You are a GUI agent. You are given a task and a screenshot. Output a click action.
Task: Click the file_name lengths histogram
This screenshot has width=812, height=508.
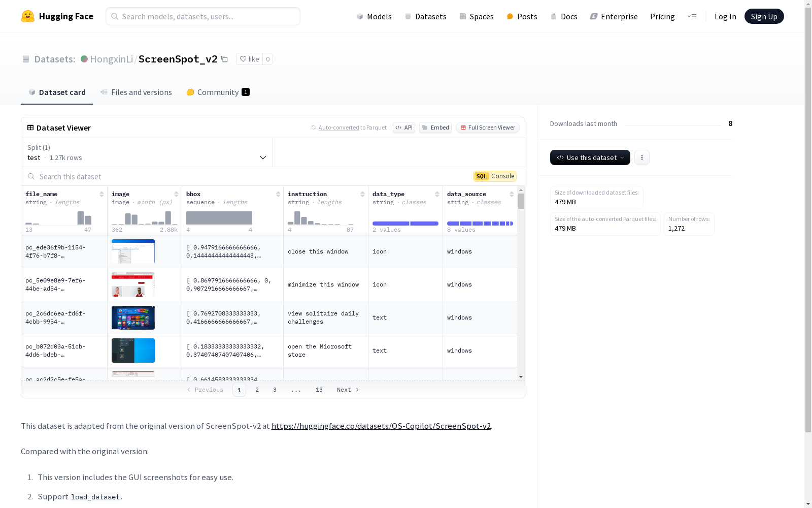click(58, 218)
